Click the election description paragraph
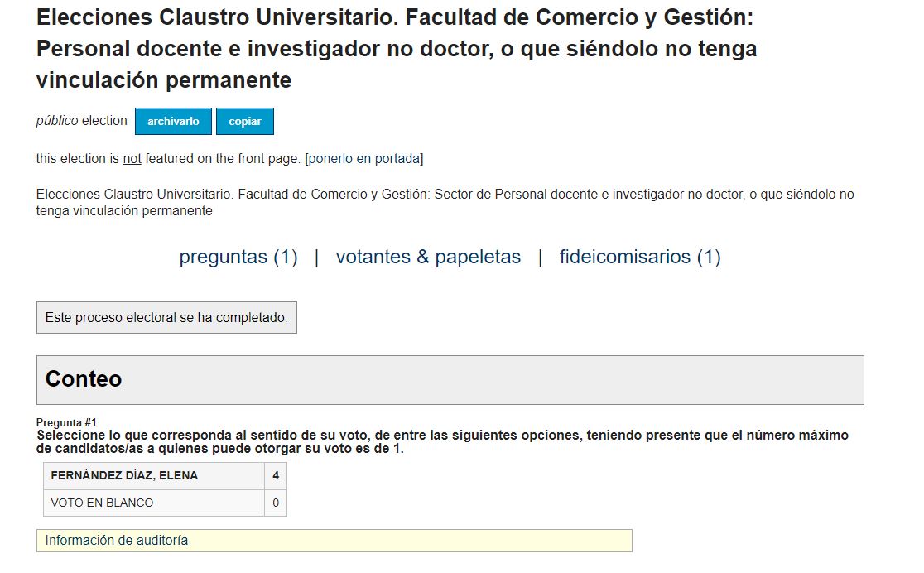 [445, 202]
